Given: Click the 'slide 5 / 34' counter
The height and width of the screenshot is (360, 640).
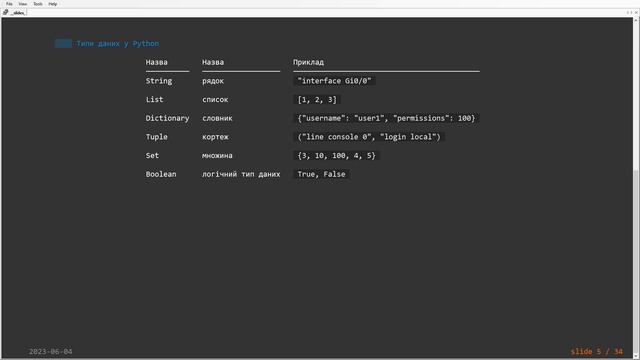Looking at the screenshot, I should click(597, 351).
